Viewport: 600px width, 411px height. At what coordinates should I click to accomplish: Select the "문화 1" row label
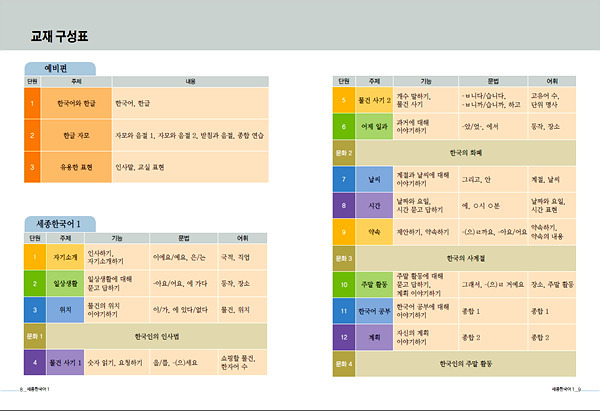[35, 336]
